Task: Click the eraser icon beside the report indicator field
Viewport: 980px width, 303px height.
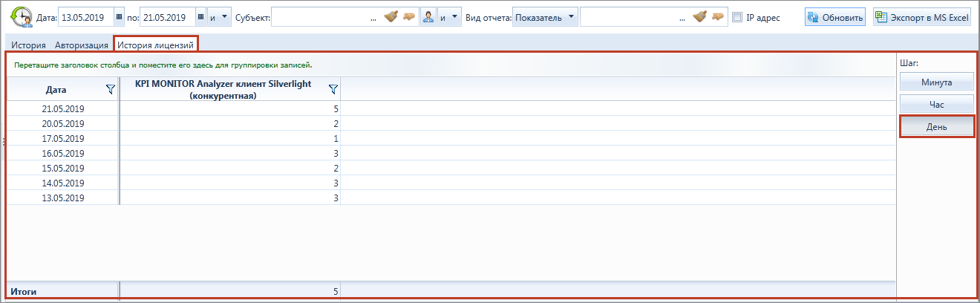Action: [717, 16]
